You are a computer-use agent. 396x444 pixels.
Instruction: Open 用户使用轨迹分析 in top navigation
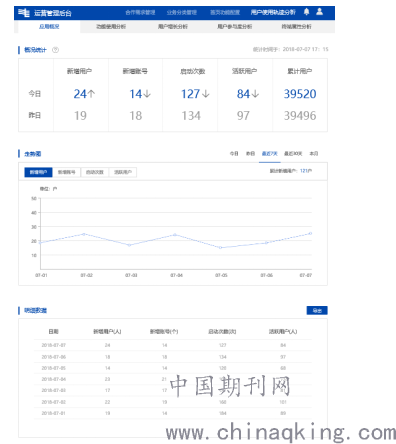(x=273, y=12)
